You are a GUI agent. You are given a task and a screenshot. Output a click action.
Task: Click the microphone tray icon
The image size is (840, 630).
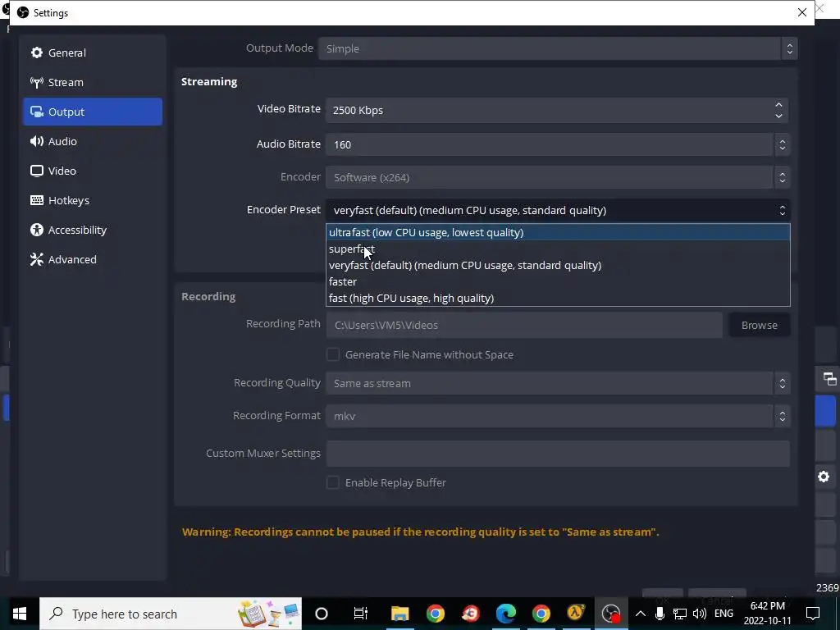click(660, 614)
